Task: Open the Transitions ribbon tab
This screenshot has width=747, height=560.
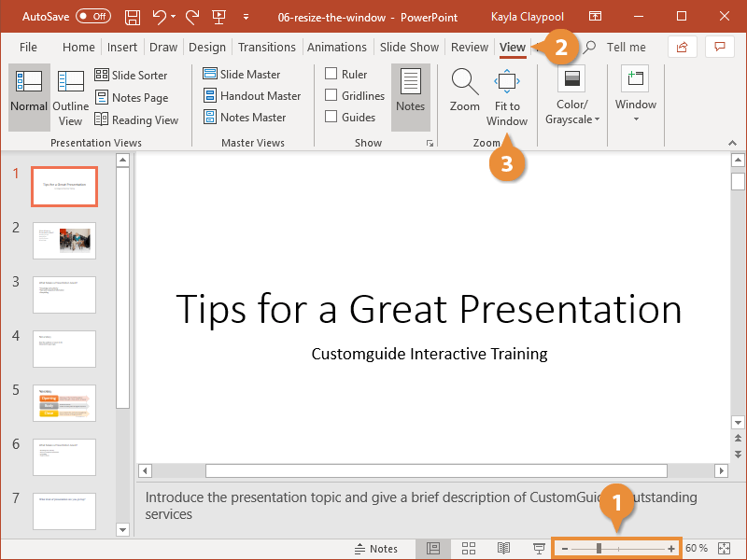Action: pos(267,47)
